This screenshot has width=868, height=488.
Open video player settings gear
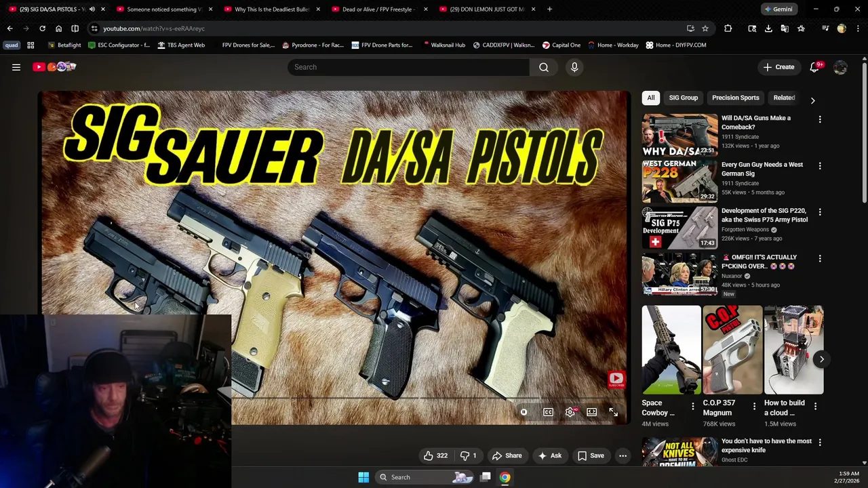coord(570,412)
